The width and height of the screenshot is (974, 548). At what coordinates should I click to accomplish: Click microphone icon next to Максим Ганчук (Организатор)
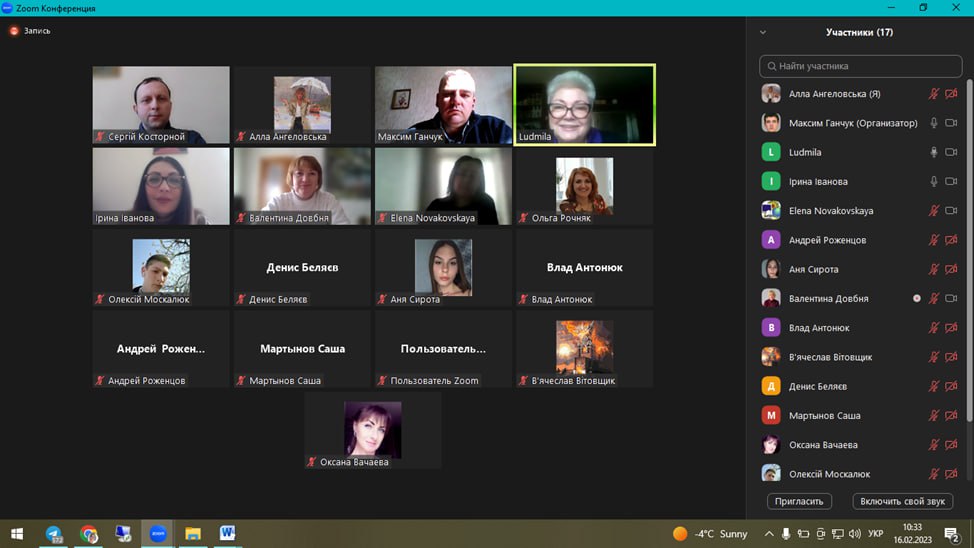click(934, 123)
